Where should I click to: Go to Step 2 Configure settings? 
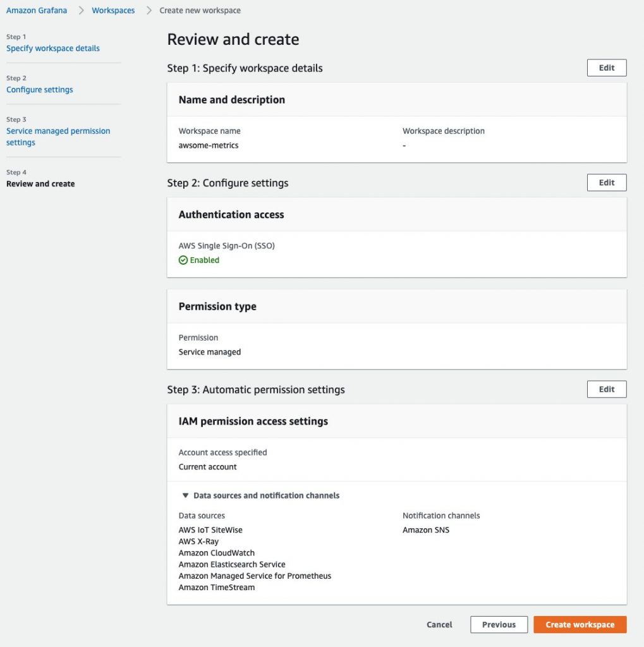pyautogui.click(x=40, y=90)
